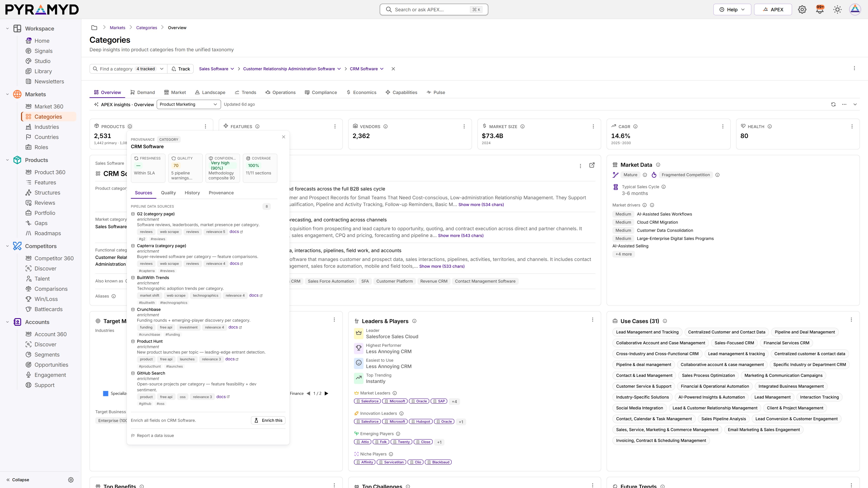Go to next page of Industries chart
The image size is (868, 488).
coord(326,393)
